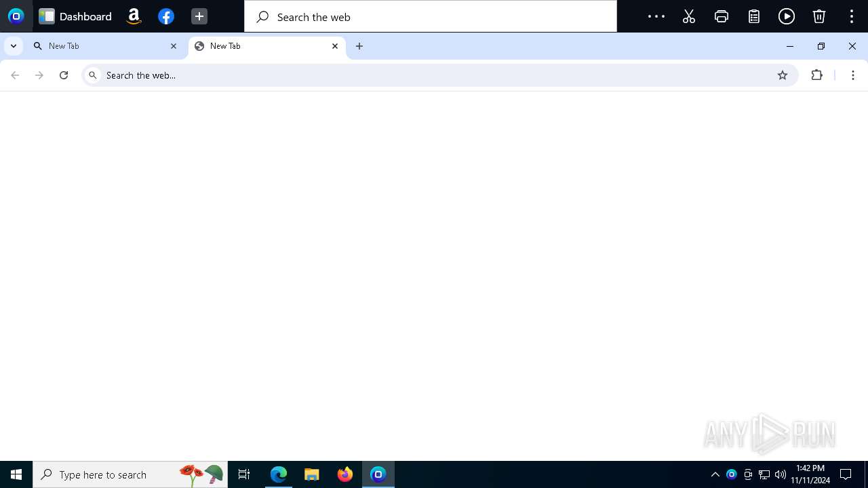Open File Explorer from taskbar
The height and width of the screenshot is (488, 868).
(x=312, y=474)
